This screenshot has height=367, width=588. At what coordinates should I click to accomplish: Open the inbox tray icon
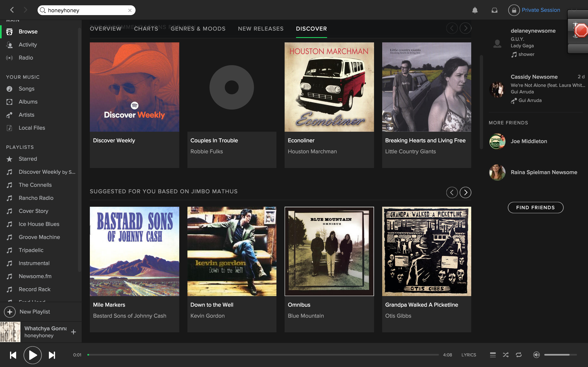coord(494,10)
